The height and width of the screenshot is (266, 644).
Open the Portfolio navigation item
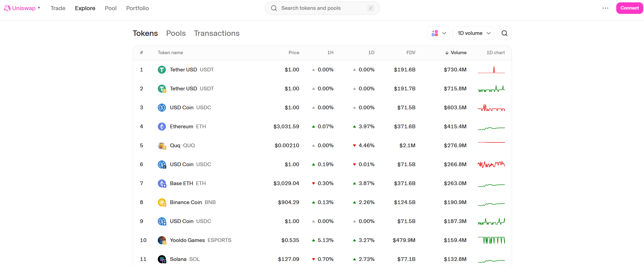point(137,8)
